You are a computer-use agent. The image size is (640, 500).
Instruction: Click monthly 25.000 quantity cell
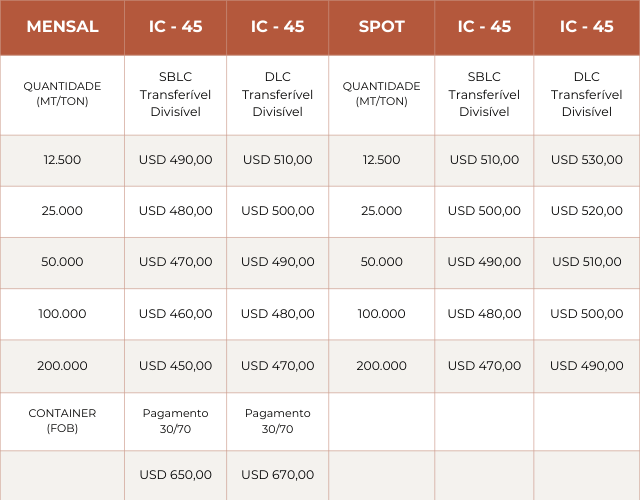(62, 211)
